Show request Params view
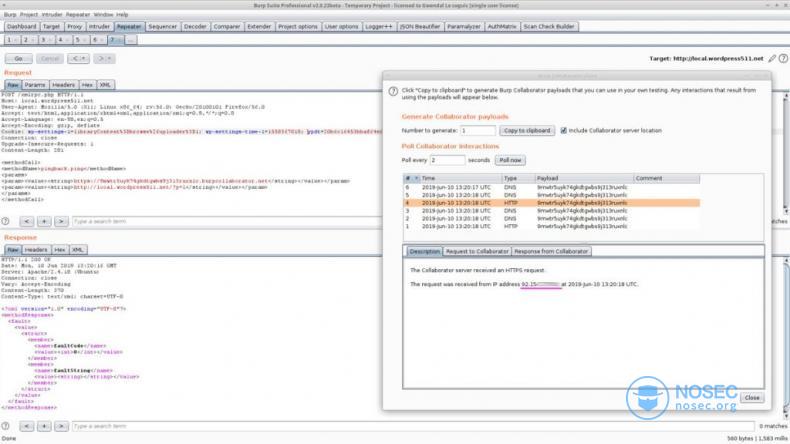 (35, 85)
